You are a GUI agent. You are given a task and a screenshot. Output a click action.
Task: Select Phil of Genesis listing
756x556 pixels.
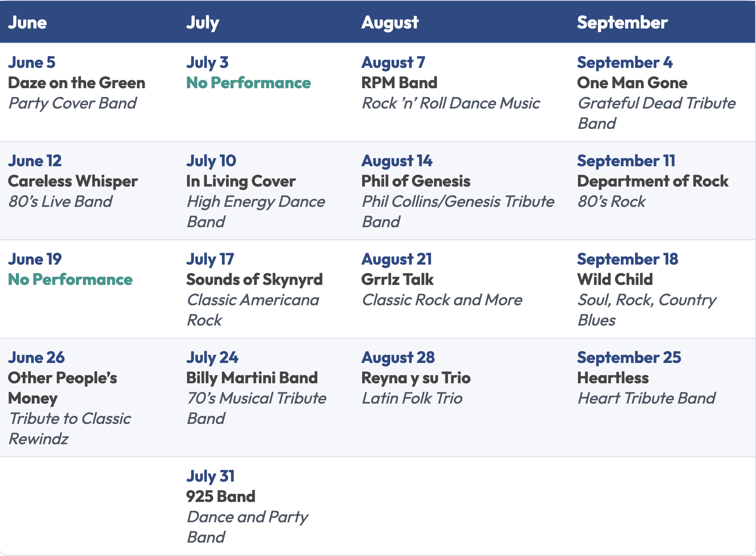[x=416, y=181]
